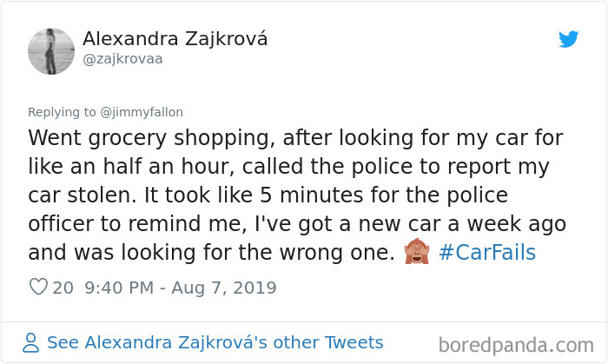Visit the @jimmyfallon mention
Viewport: 608px width, 364px height.
click(142, 112)
